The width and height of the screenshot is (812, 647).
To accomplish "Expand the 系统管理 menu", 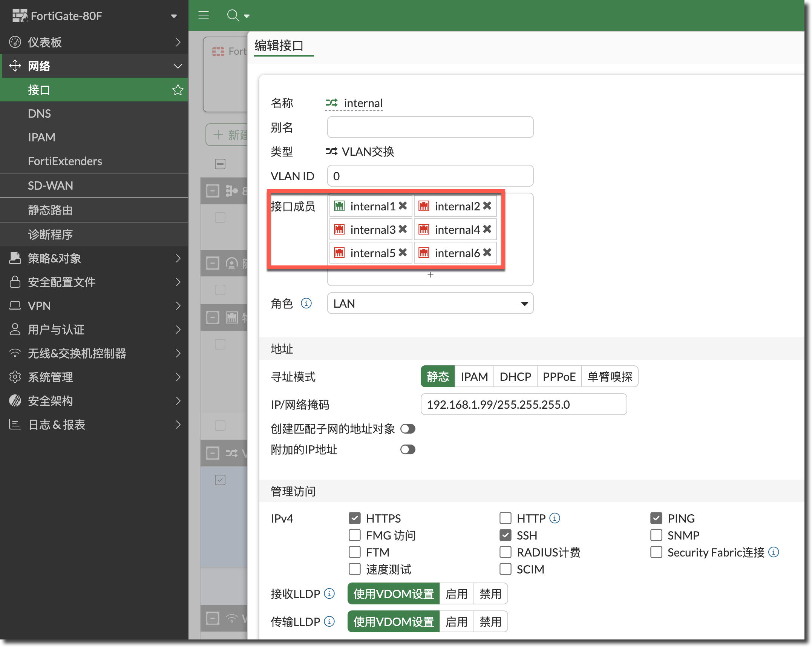I will [94, 377].
